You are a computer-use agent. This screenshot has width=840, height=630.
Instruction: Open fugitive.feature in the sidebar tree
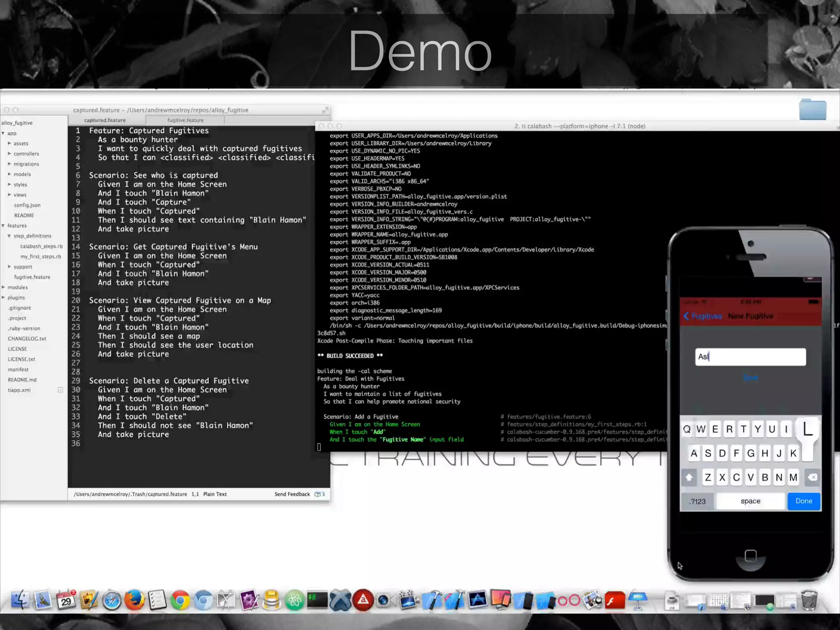32,277
